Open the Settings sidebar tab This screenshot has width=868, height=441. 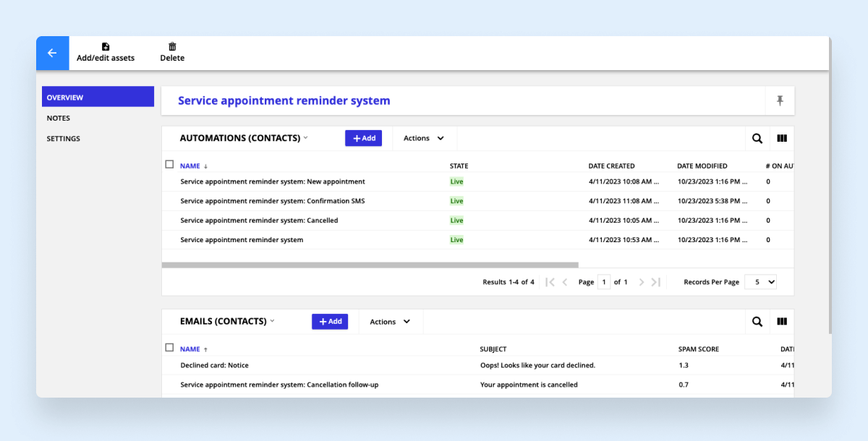tap(64, 138)
